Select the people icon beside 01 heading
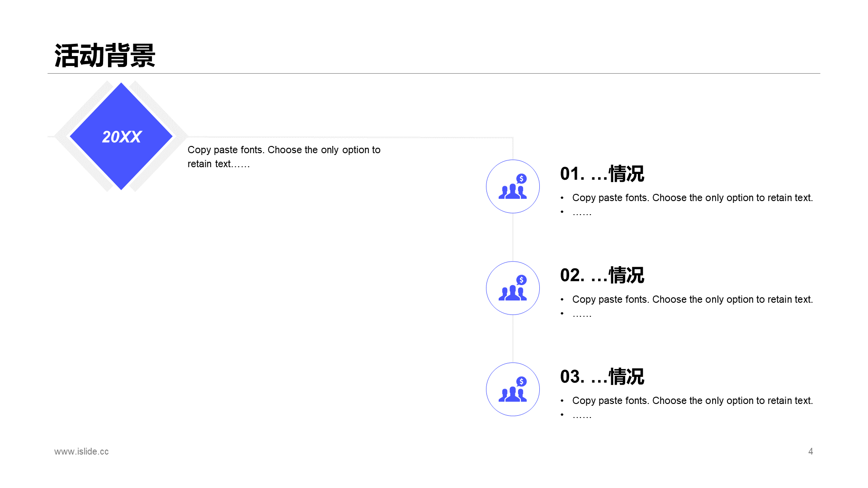The image size is (868, 488). (512, 192)
